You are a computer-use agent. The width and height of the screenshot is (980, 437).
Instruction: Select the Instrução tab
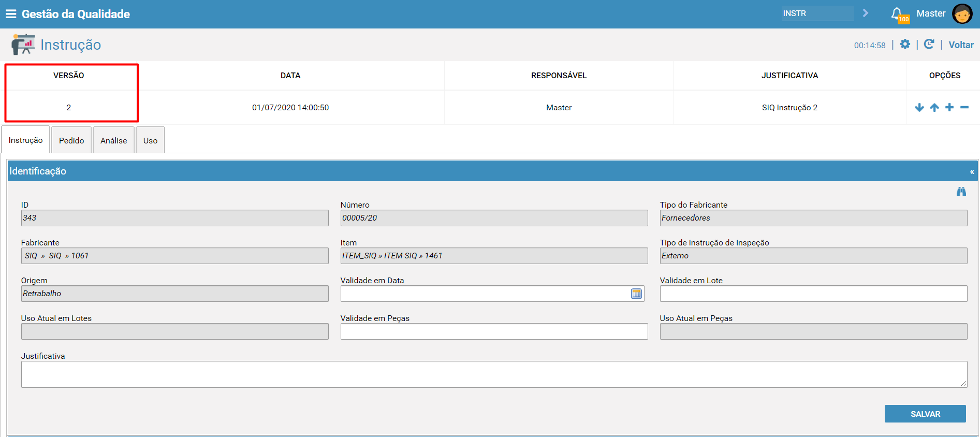pos(26,140)
